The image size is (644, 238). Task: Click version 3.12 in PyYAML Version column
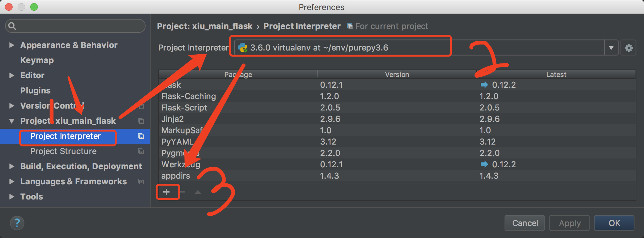[328, 142]
